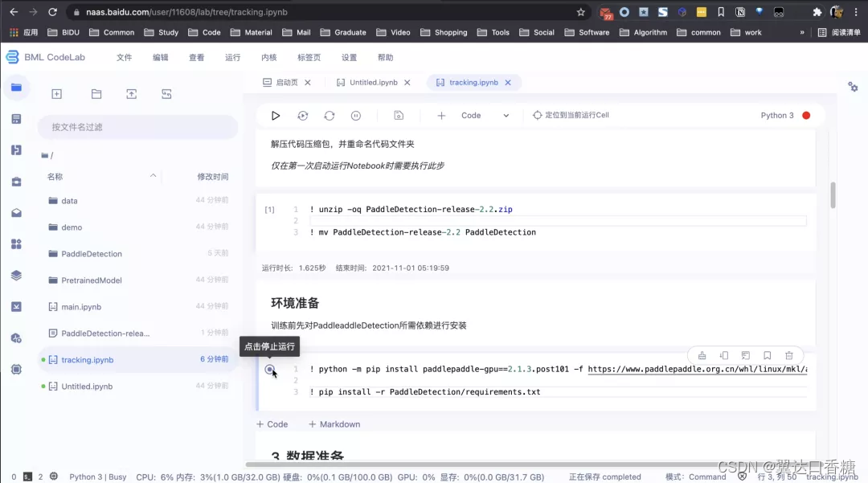This screenshot has width=868, height=483.
Task: Interrupt the kernel using the pause icon
Action: 354,115
